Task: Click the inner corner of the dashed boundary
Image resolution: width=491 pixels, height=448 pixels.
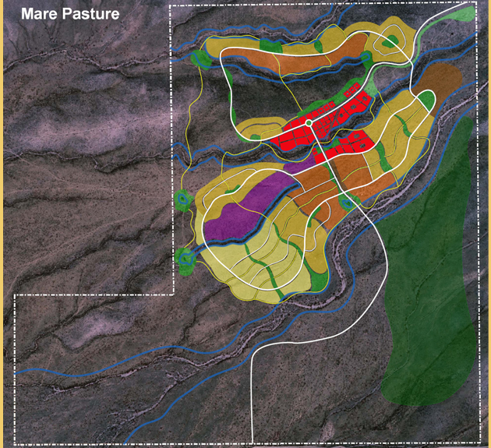Action: tap(173, 294)
